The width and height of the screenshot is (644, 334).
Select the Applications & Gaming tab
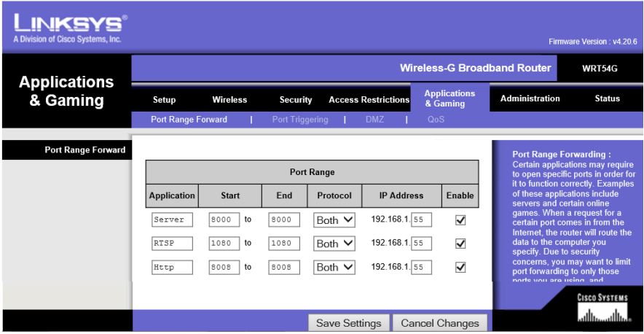(x=449, y=98)
